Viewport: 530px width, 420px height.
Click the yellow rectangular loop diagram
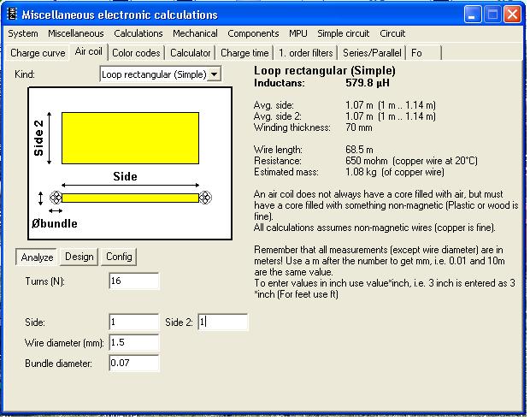pyautogui.click(x=130, y=138)
